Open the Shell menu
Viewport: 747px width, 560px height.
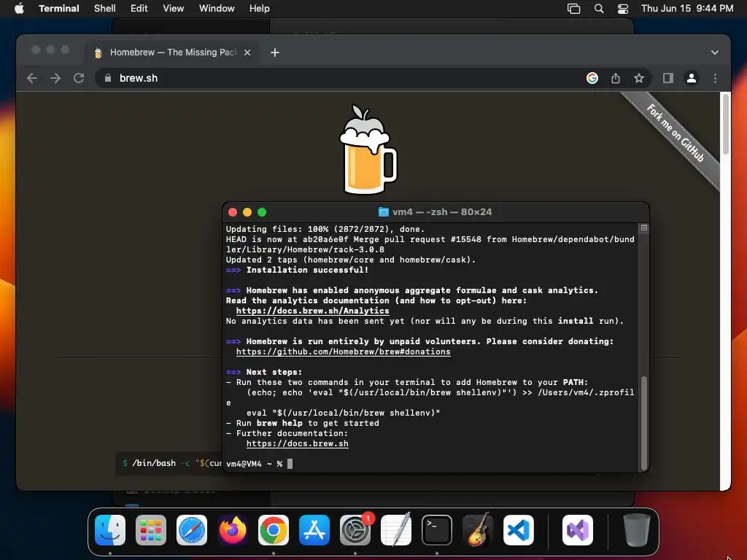[x=105, y=8]
